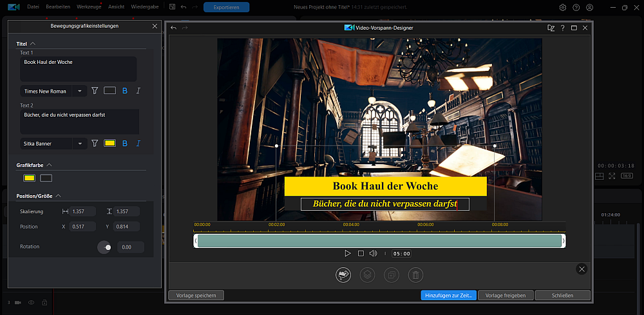Open the Sitka Banner font dropdown
The width and height of the screenshot is (644, 315).
(x=53, y=144)
